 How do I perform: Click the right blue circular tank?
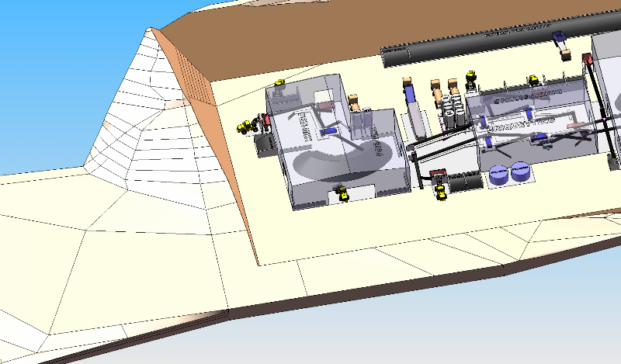point(519,172)
